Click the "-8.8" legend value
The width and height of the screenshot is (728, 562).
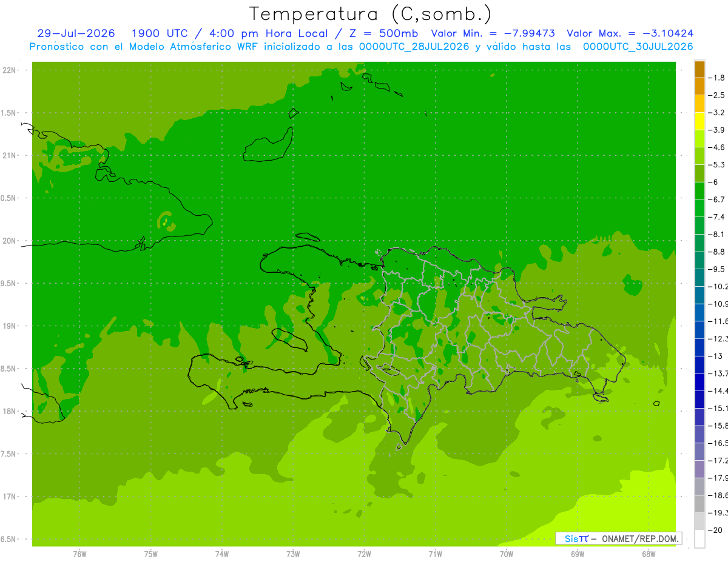pos(717,252)
